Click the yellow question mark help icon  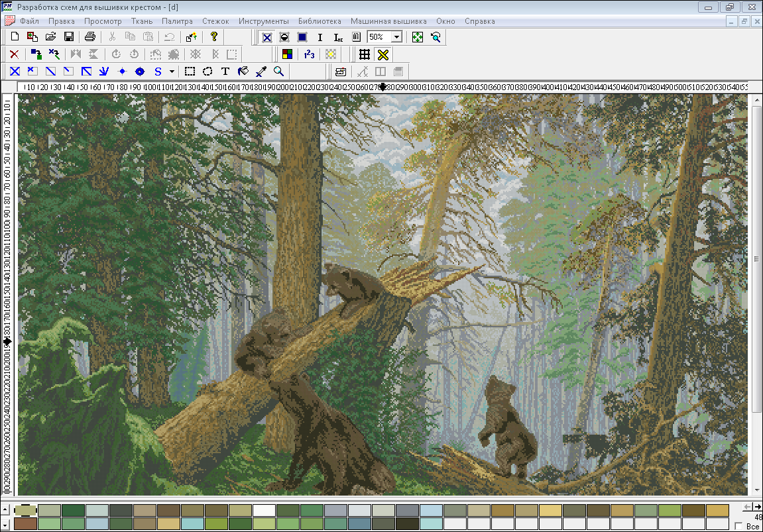[x=213, y=36]
